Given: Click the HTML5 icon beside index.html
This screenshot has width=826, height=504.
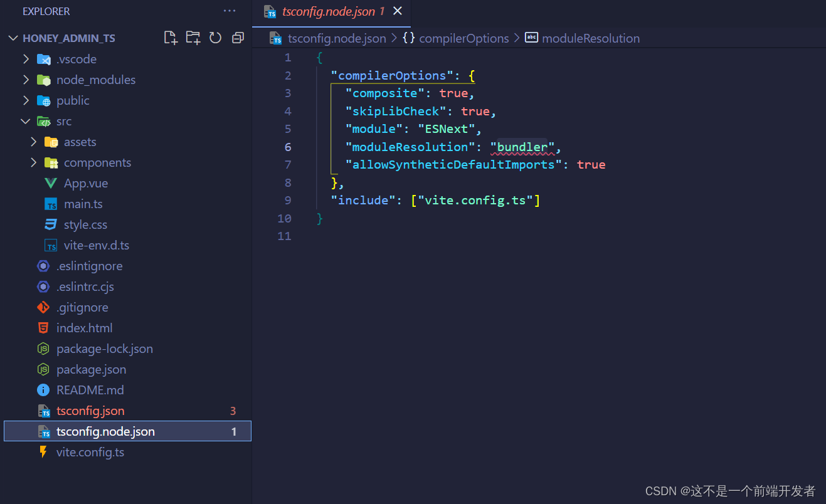Looking at the screenshot, I should [43, 328].
